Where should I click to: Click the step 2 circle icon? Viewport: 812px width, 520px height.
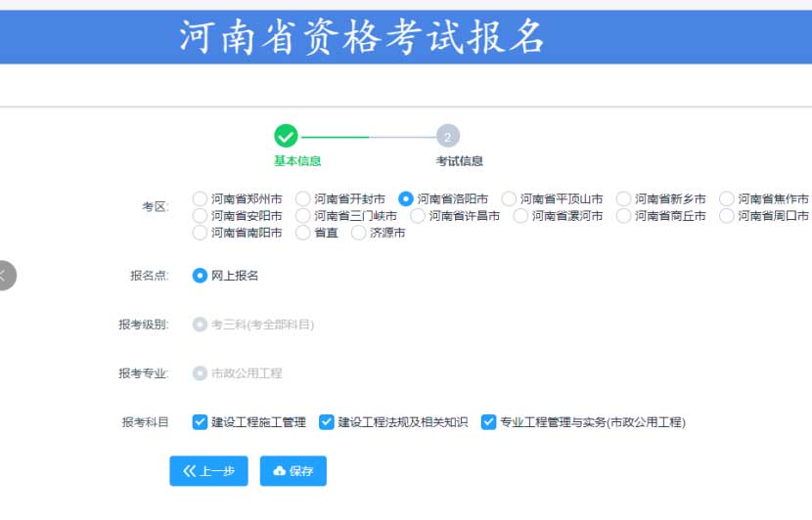pyautogui.click(x=447, y=137)
